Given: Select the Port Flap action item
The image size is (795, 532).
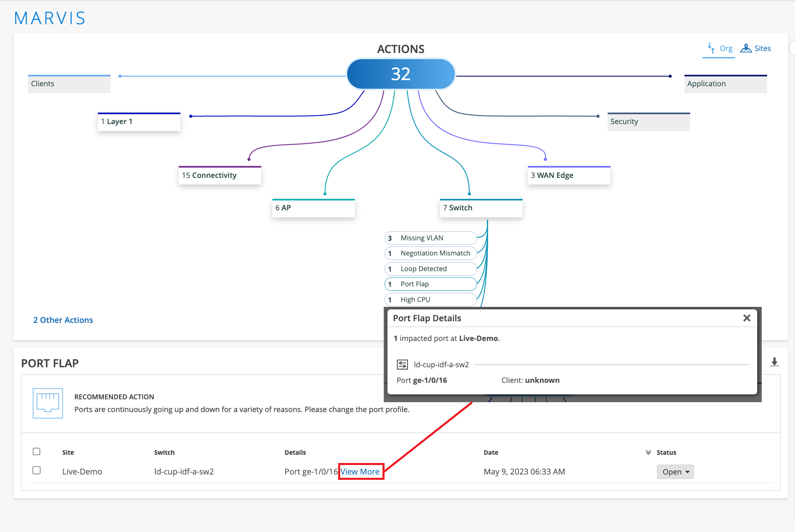Looking at the screenshot, I should coord(430,284).
